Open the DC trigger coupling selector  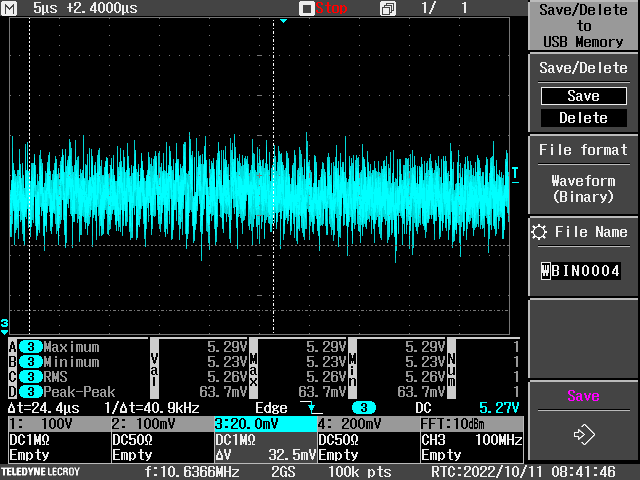coord(424,408)
